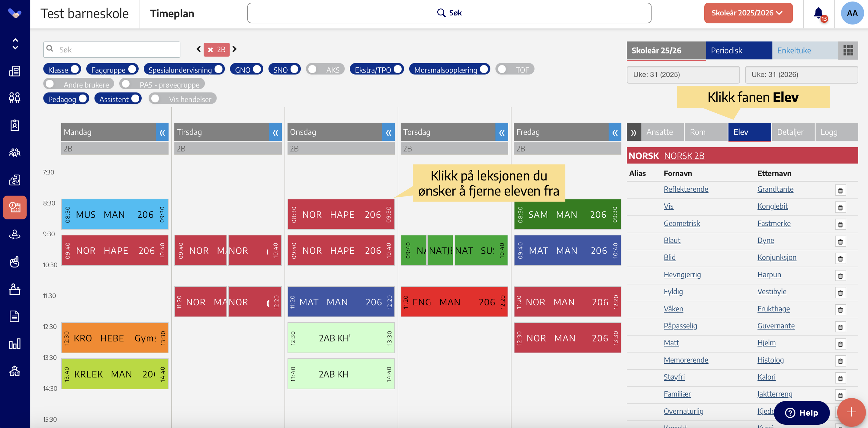Open the group of people sidebar icon
The width and height of the screenshot is (868, 428).
point(14,152)
